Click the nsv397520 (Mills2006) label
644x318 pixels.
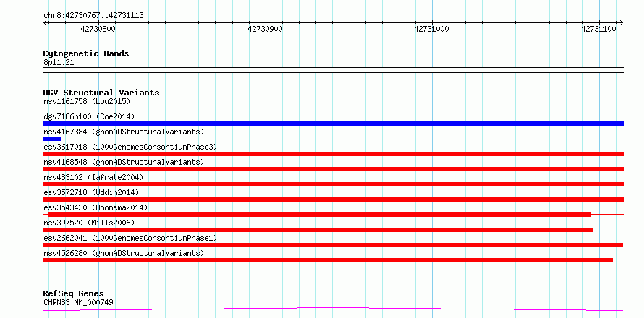89,223
